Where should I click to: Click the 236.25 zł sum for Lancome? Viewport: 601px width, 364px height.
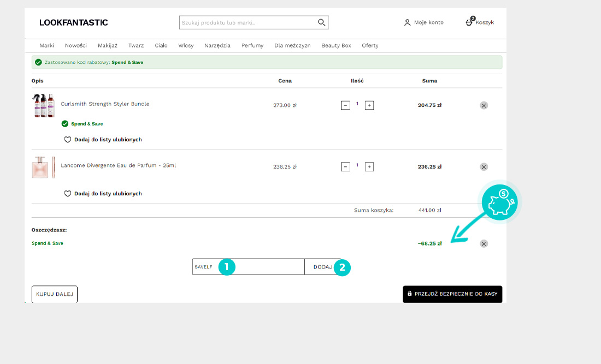(x=429, y=167)
